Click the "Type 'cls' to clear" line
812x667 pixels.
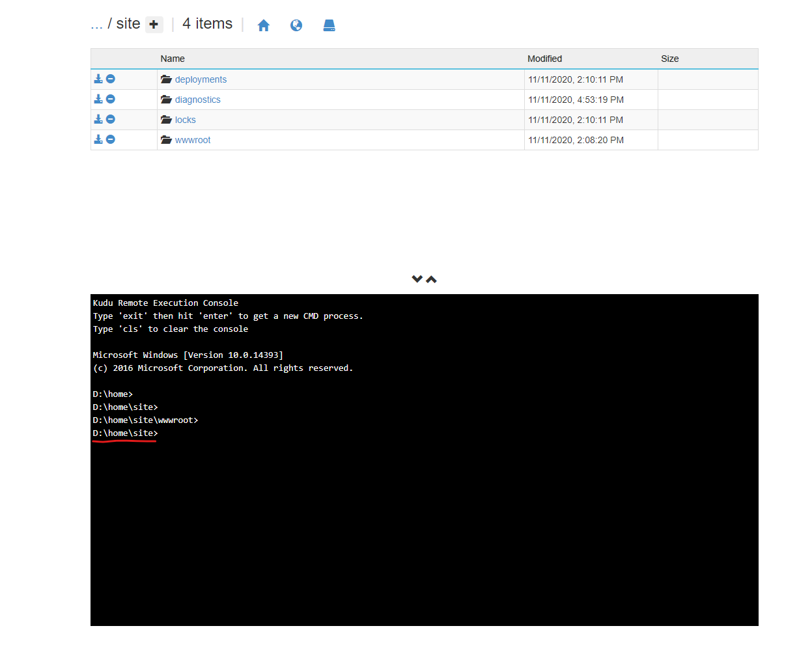(x=171, y=329)
